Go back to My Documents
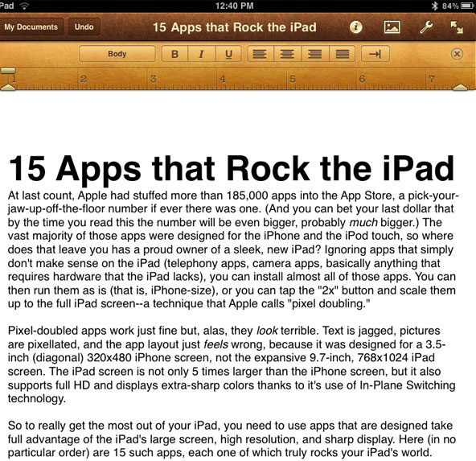Viewport: 476px width, 461px height. [x=31, y=27]
